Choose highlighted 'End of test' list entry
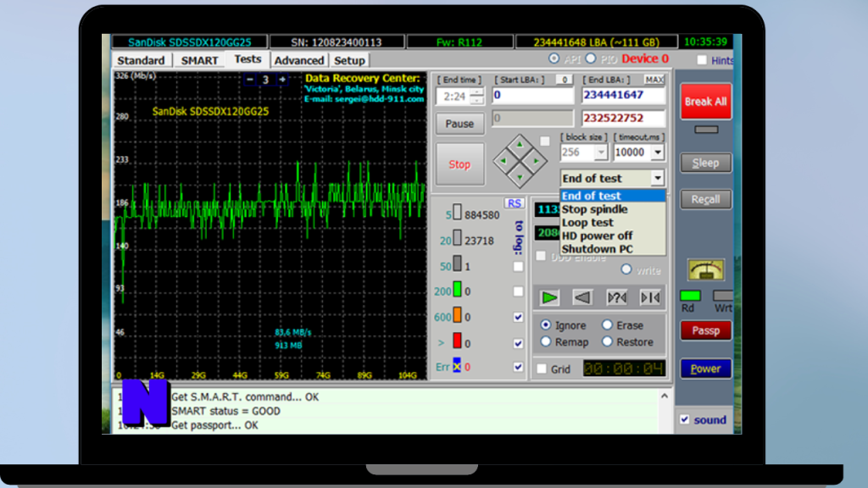Image resolution: width=868 pixels, height=488 pixels. (612, 196)
